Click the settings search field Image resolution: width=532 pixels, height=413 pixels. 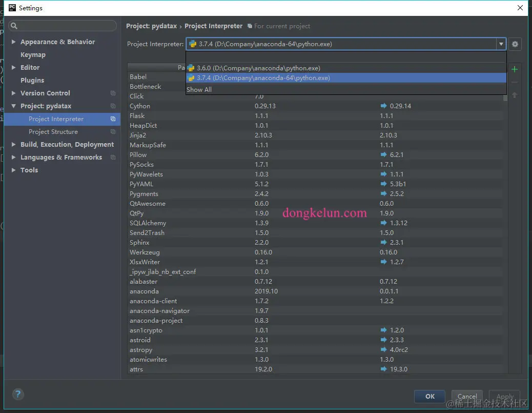pos(63,26)
